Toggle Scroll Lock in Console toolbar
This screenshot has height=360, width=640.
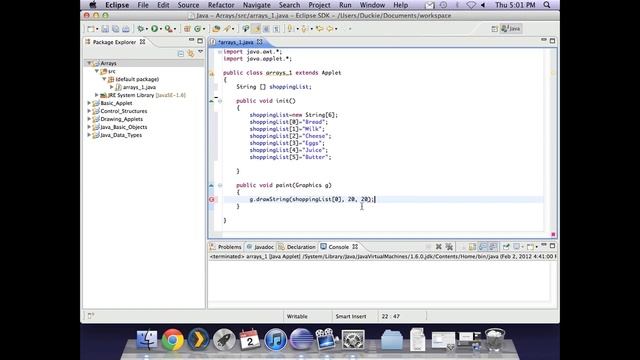click(472, 247)
